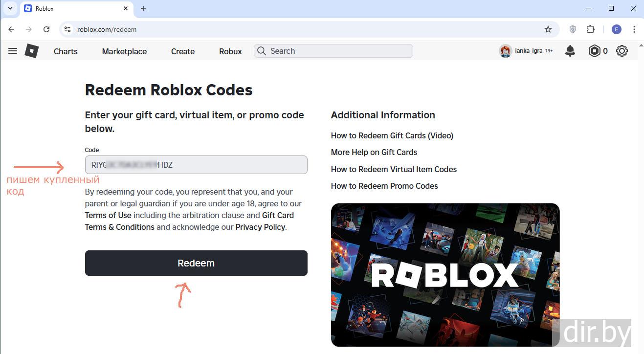Bookmark this page with the star icon
The width and height of the screenshot is (644, 354).
(x=548, y=29)
